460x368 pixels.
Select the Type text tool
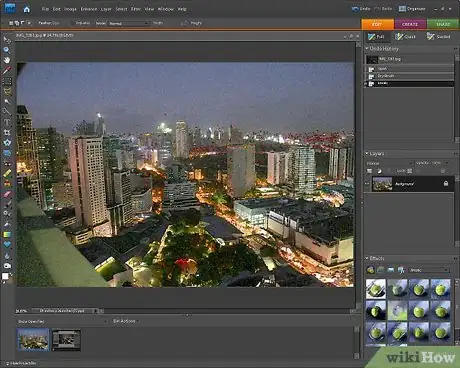pos(7,122)
